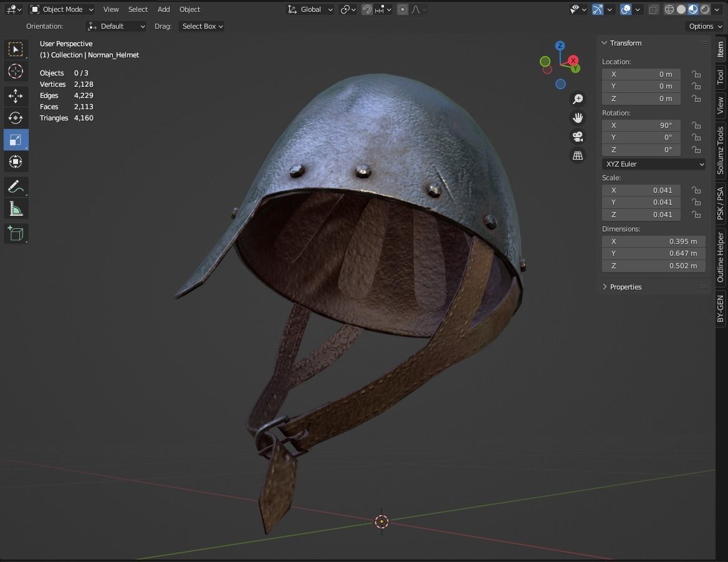Open the Object Mode dropdown
Viewport: 728px width, 562px height.
coord(62,9)
